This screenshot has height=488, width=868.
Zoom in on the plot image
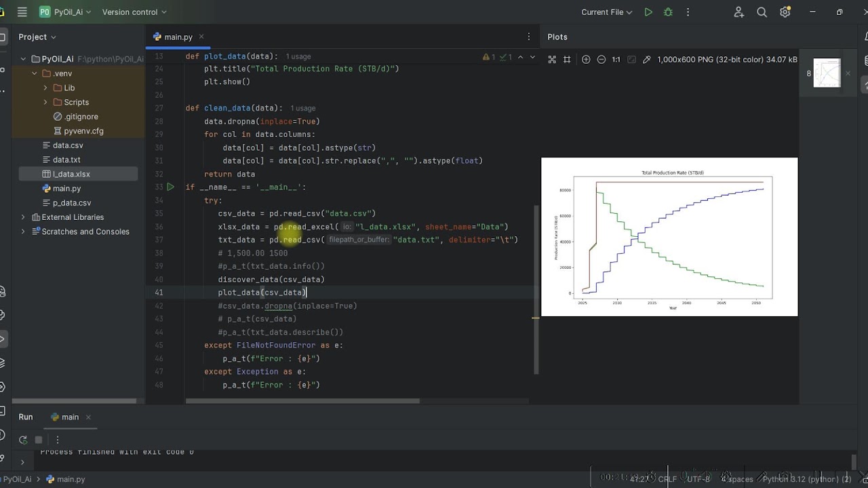point(586,60)
